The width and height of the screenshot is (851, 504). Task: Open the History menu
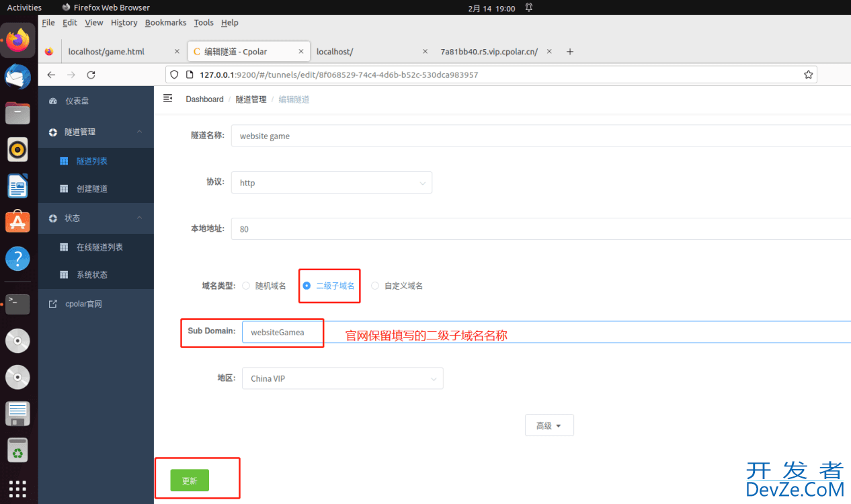124,23
